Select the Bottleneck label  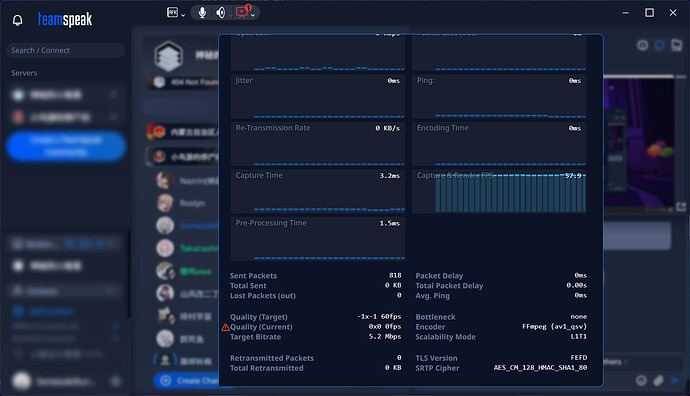(x=436, y=317)
